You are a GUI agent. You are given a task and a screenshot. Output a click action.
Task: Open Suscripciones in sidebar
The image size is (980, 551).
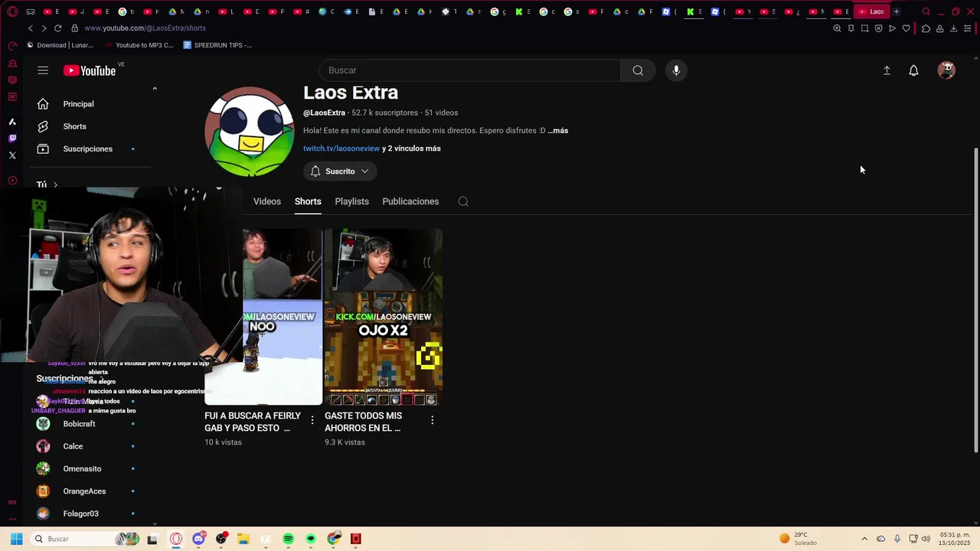pos(90,148)
